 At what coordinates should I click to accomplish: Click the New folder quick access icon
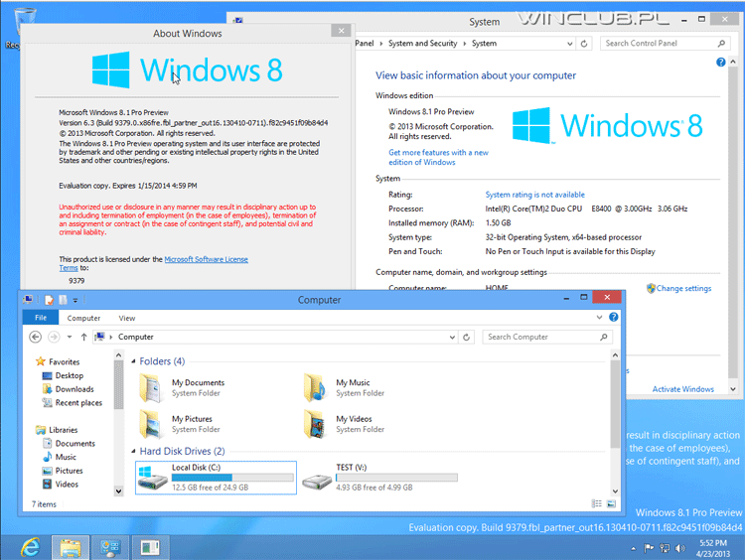coord(63,300)
